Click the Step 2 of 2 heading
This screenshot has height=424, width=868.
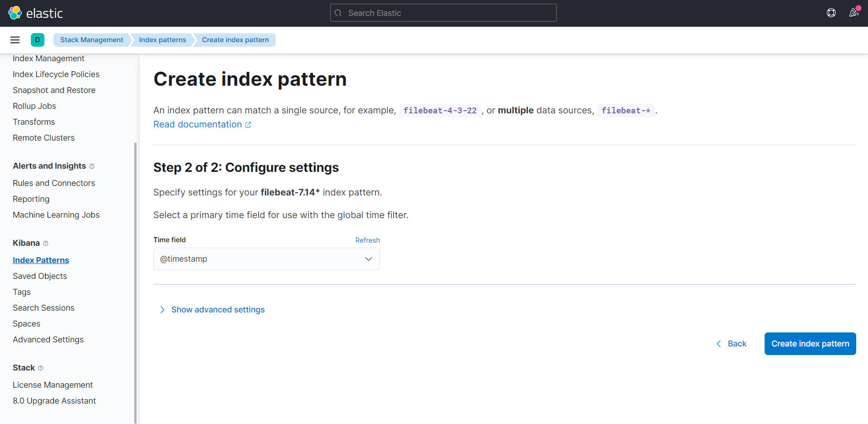246,168
